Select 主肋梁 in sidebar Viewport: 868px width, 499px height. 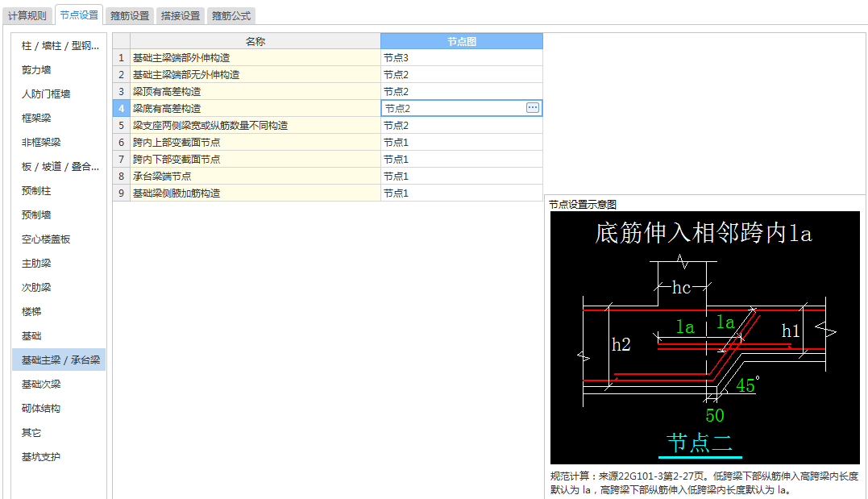[x=60, y=264]
